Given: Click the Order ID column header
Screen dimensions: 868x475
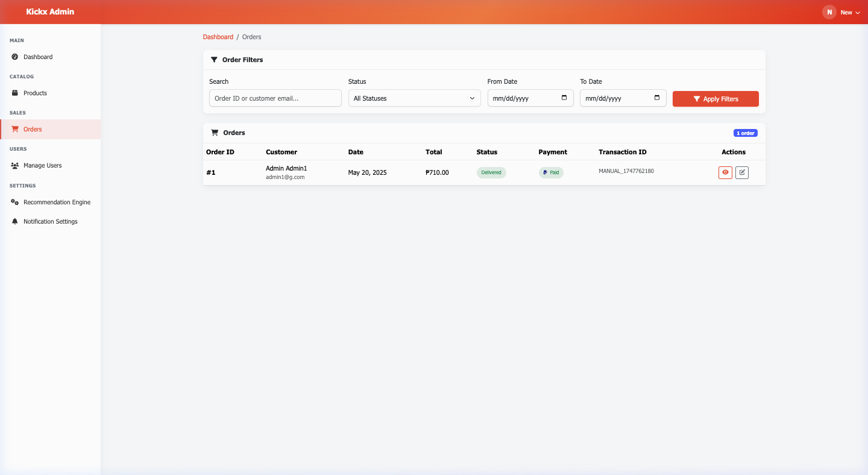Looking at the screenshot, I should pyautogui.click(x=220, y=152).
